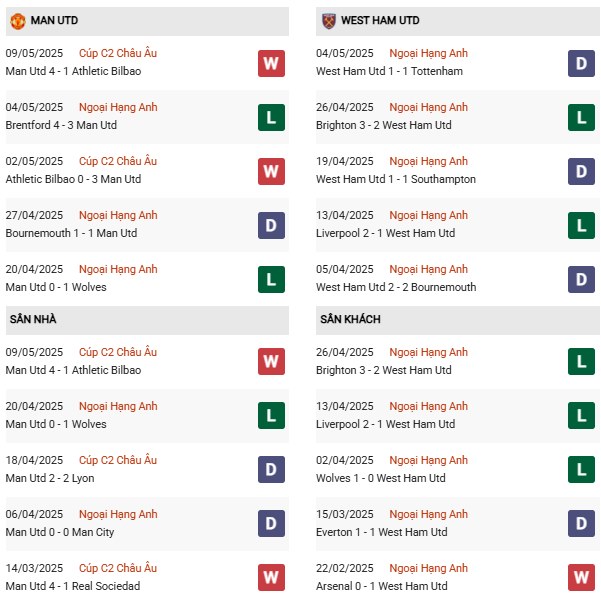Click the West Ham Utd 1-1 Southampton match
Viewport: 601px width, 600px height.
[396, 179]
